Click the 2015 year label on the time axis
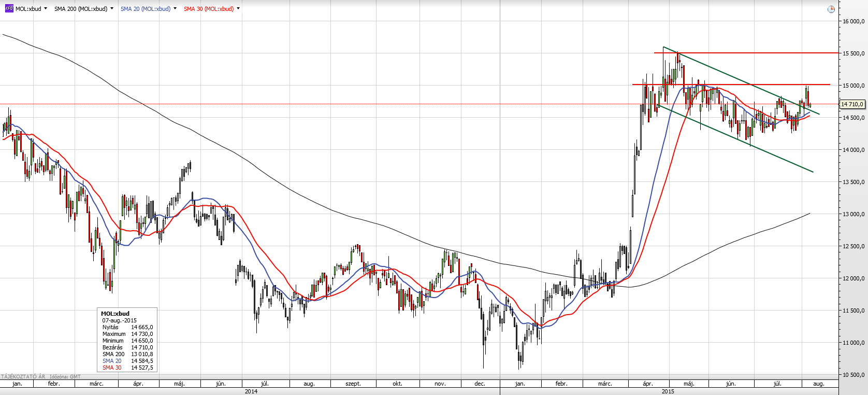Screen dimensions: 868x395 (x=668, y=391)
